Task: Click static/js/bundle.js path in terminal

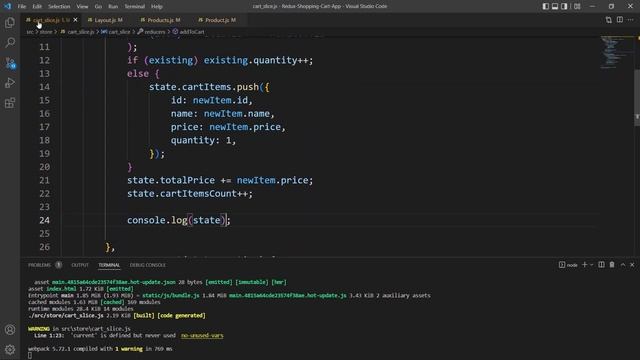Action: pos(171,296)
